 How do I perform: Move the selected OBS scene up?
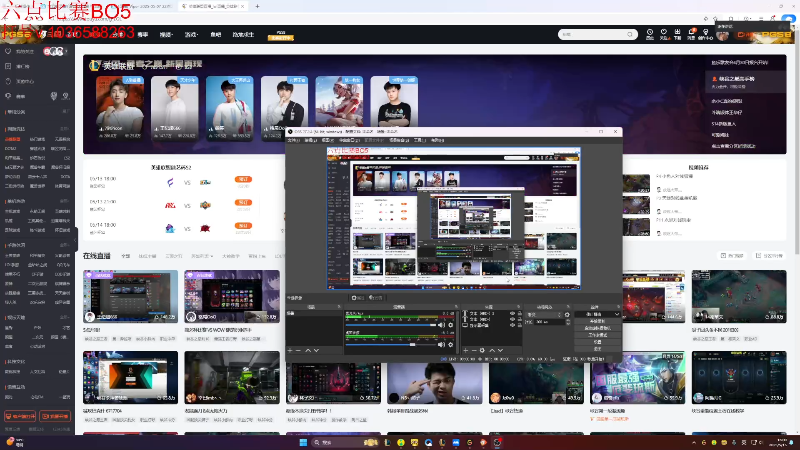pyautogui.click(x=308, y=351)
